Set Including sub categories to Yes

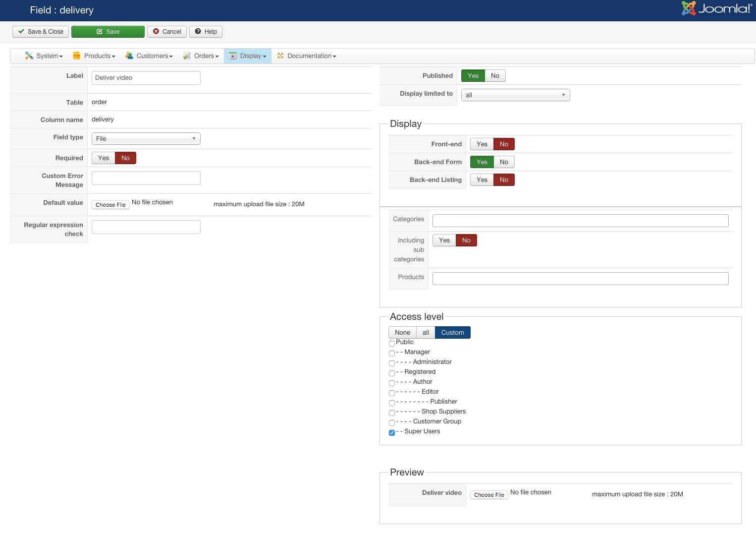point(444,240)
